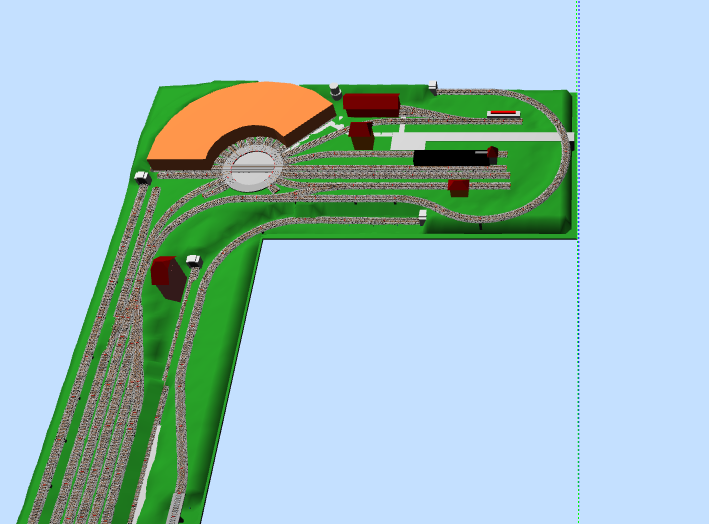This screenshot has height=524, width=709.
Task: Select the red building on the lower-left leg
Action: (165, 276)
